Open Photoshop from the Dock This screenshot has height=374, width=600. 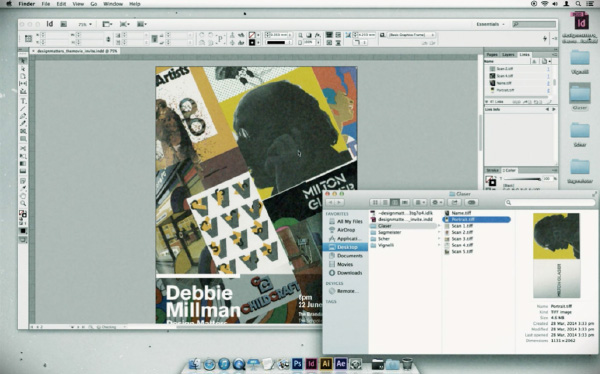(297, 363)
